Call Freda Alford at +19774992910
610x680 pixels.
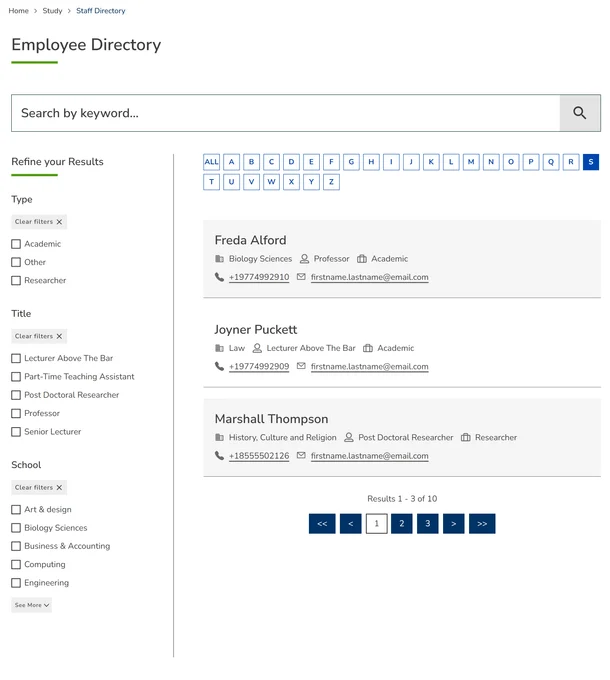tap(259, 277)
